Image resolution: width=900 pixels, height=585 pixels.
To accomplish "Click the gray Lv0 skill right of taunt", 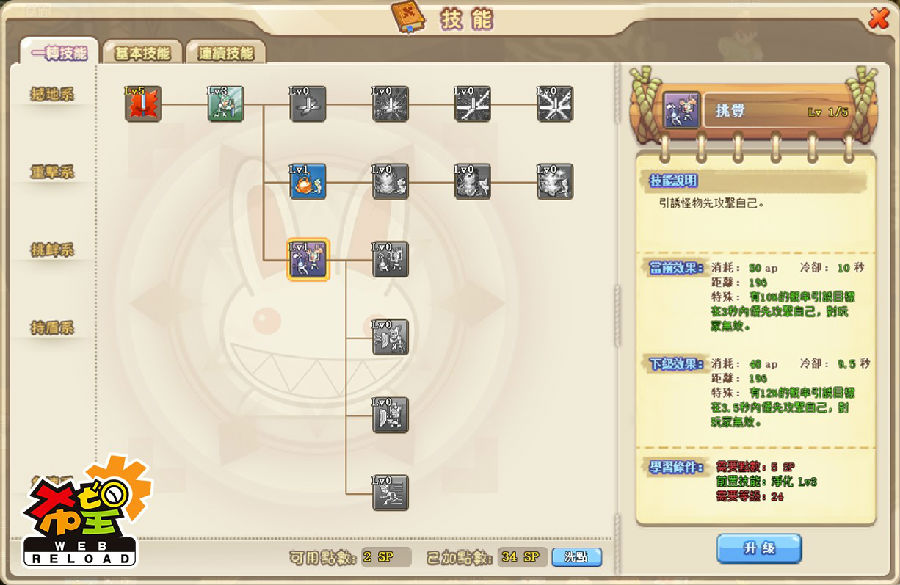I will [390, 259].
